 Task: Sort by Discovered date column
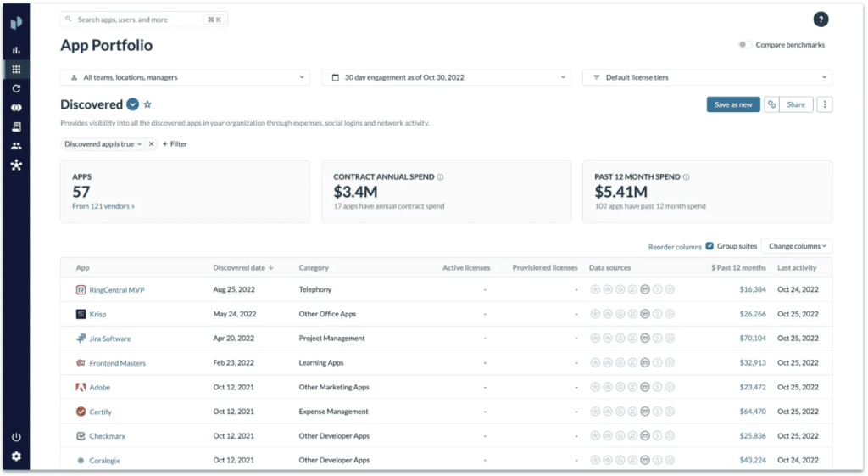[x=243, y=267]
